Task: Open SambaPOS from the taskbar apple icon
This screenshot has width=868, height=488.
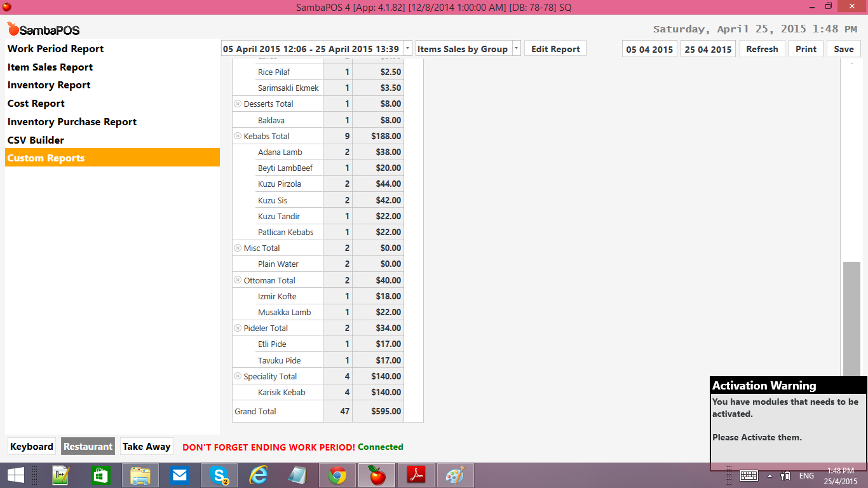Action: 376,475
